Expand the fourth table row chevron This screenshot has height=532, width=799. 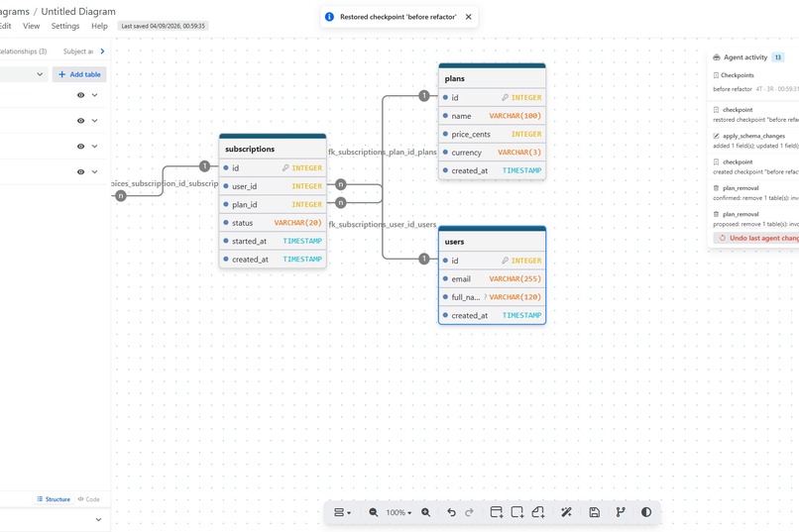[x=95, y=172]
